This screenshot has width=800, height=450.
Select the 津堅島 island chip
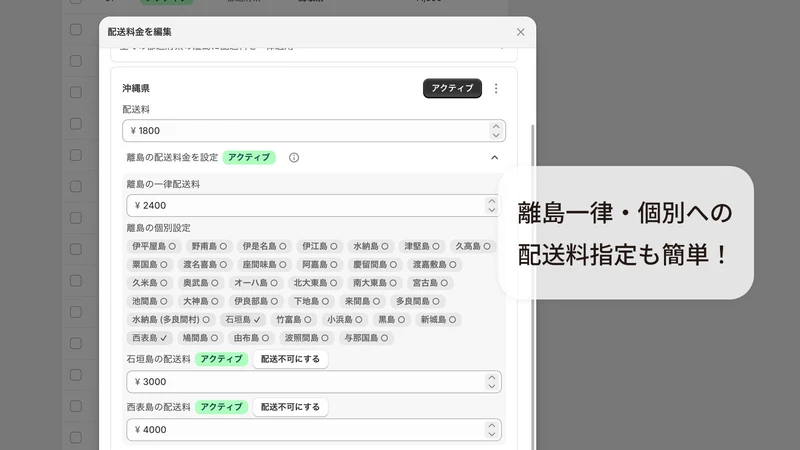pos(421,246)
